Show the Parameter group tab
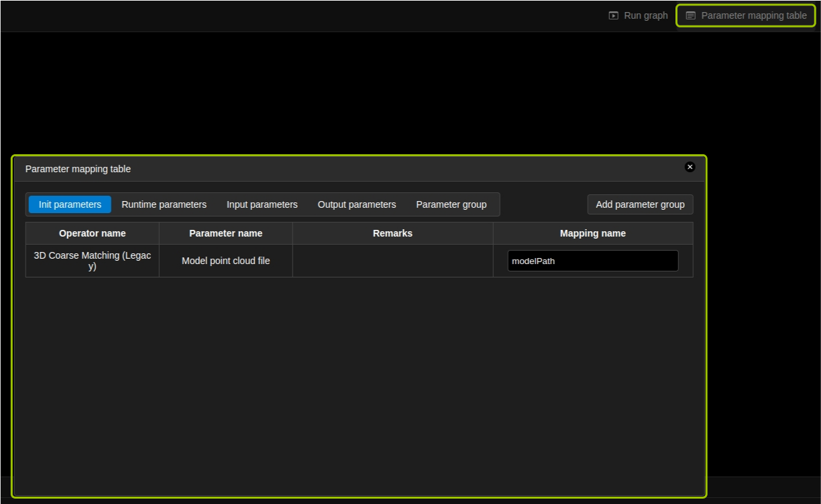821x504 pixels. tap(451, 204)
